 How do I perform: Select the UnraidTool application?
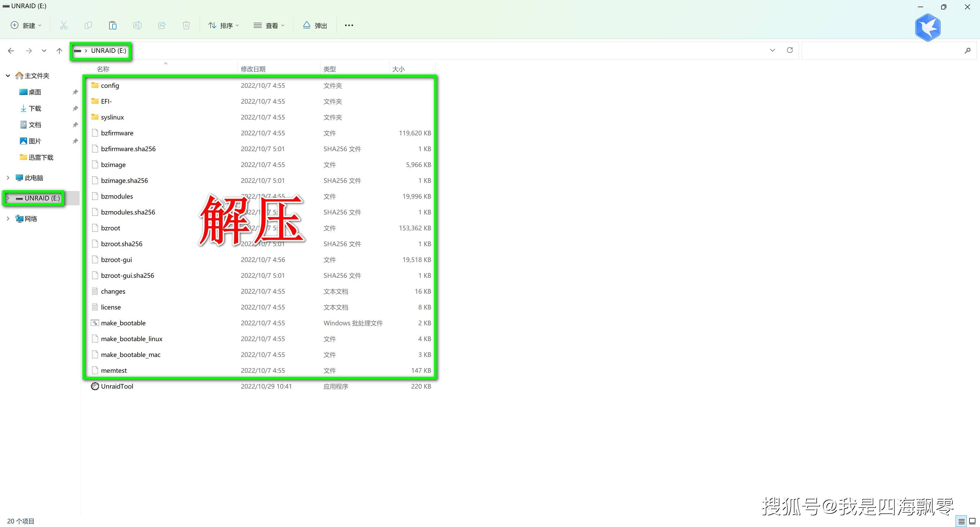(x=117, y=386)
